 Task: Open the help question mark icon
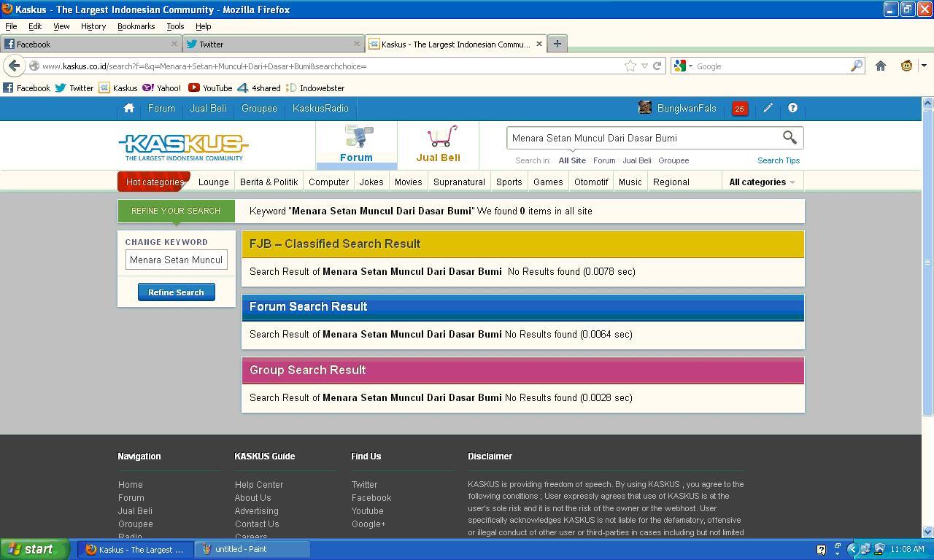792,108
